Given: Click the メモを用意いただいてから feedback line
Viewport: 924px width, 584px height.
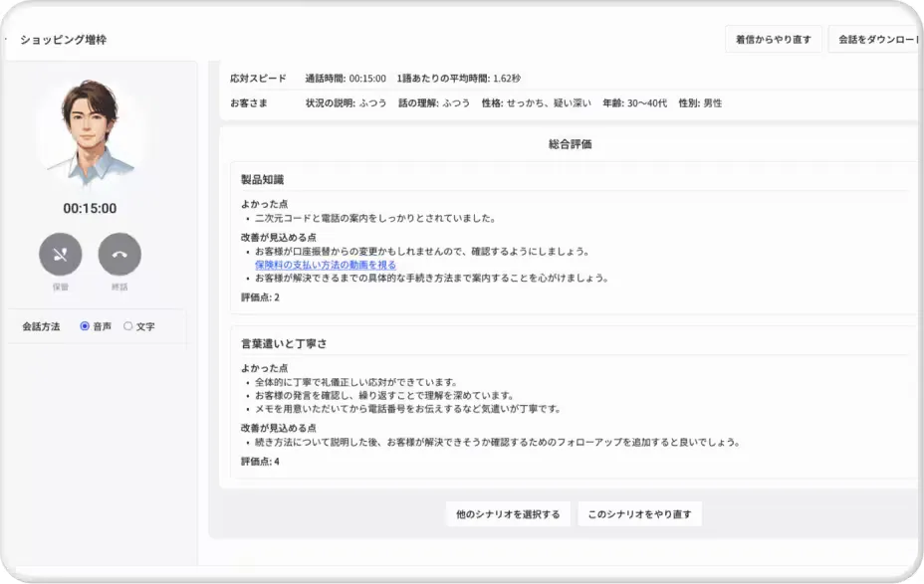Looking at the screenshot, I should point(408,409).
